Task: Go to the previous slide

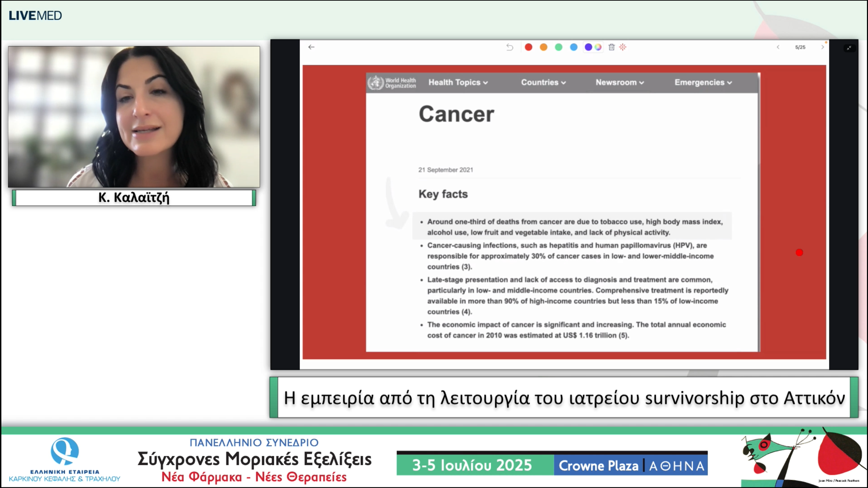Action: pyautogui.click(x=777, y=47)
